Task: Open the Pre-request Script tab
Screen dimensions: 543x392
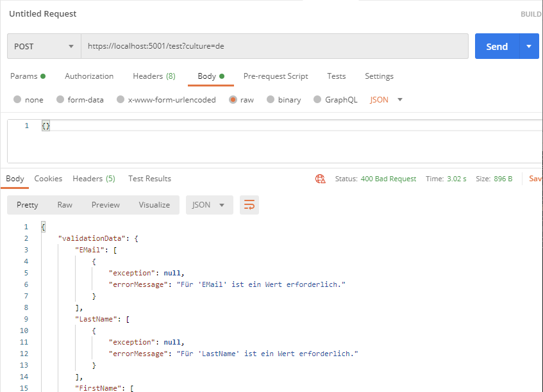Action: coord(276,76)
